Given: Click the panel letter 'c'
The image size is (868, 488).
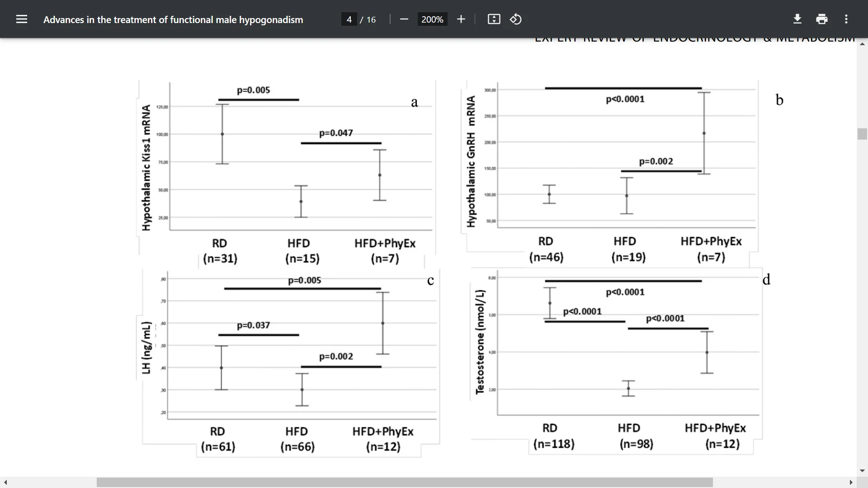Looking at the screenshot, I should [430, 281].
